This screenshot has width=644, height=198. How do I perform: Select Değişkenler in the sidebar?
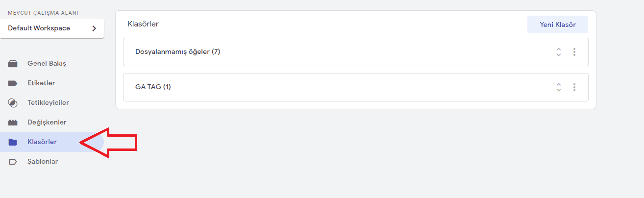click(x=47, y=123)
